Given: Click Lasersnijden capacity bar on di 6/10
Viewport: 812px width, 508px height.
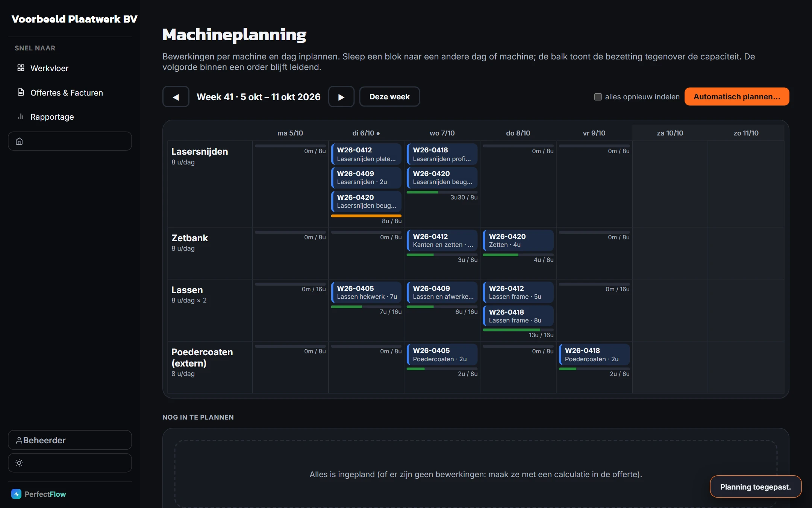Looking at the screenshot, I should (x=366, y=216).
